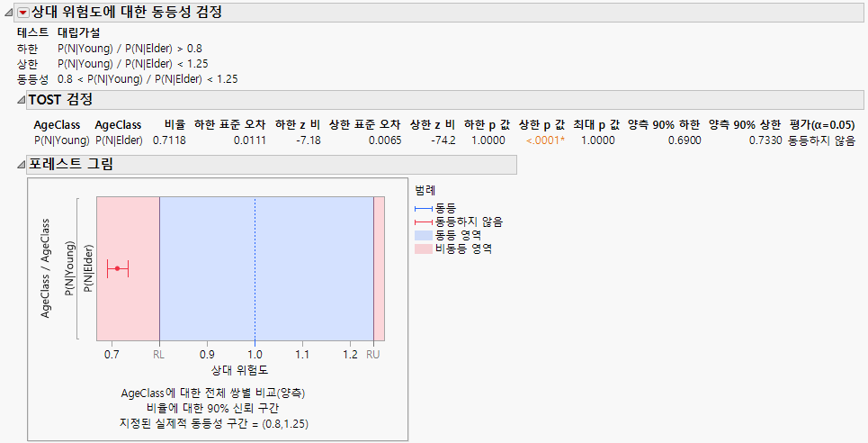Select the 비동등 영역 pink legend swatch
This screenshot has height=443, width=868.
424,249
